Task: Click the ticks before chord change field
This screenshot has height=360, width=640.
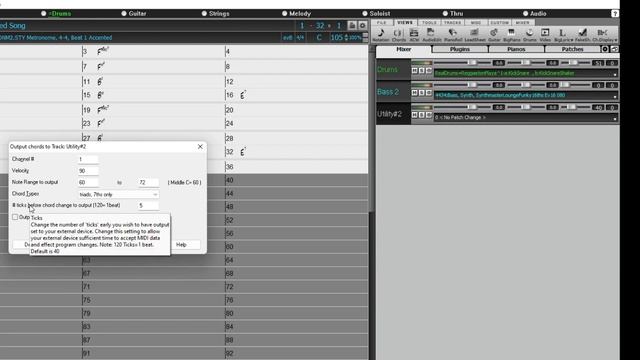Action: [x=149, y=205]
